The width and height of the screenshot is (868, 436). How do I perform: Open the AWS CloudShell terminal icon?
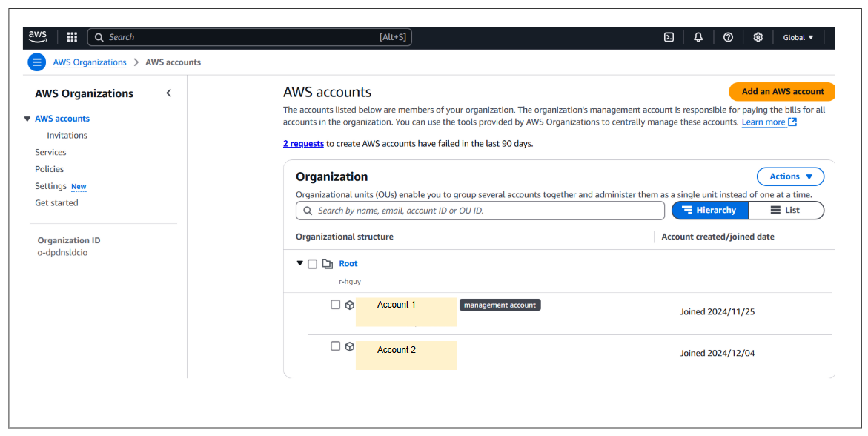(x=669, y=36)
